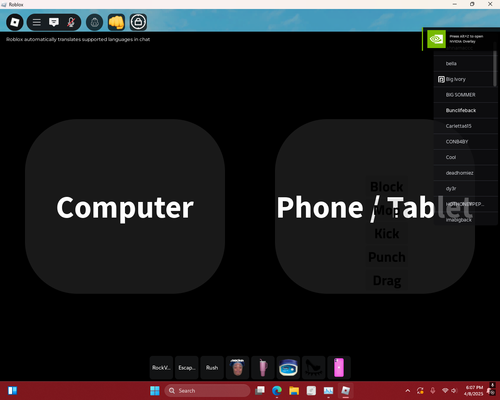Open Wi-Fi network settings in the tray
This screenshot has height=400, width=500.
(x=445, y=391)
